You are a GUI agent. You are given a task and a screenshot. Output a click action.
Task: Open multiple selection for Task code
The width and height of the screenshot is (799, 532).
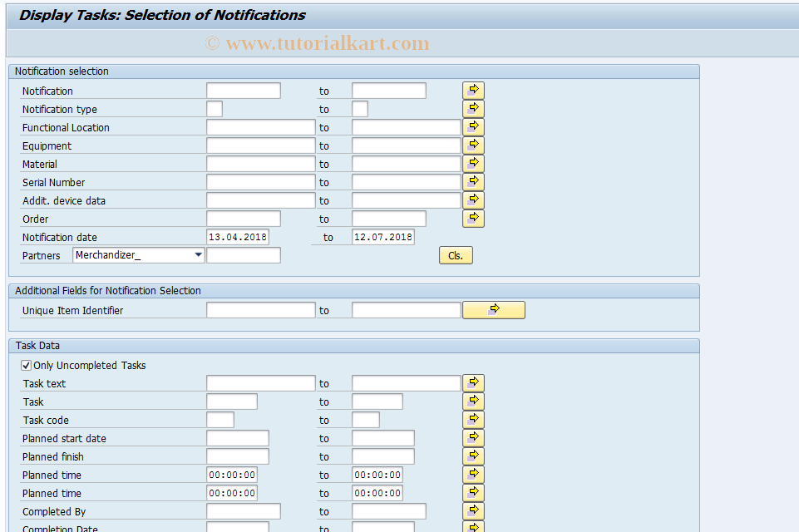tap(472, 419)
